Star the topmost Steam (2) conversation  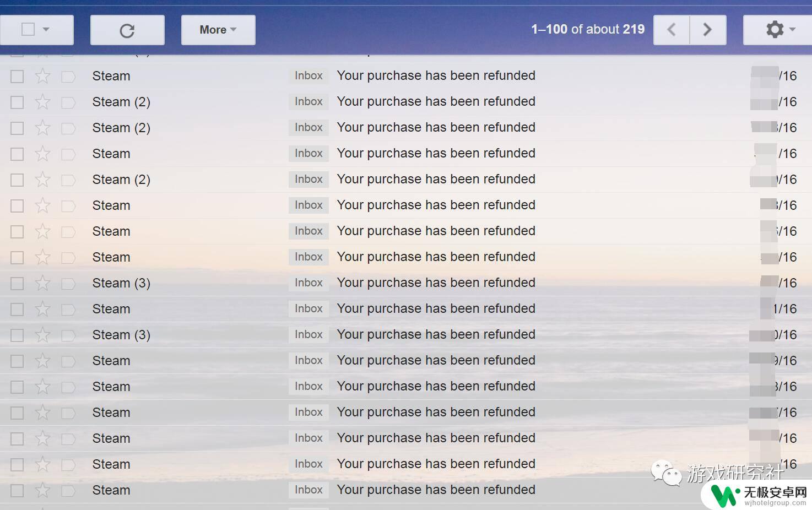(42, 102)
